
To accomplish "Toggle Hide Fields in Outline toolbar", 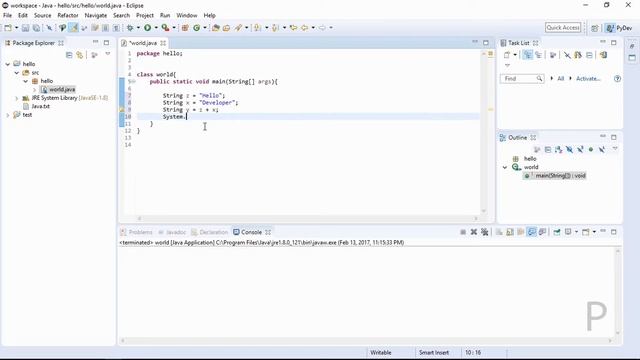I will pos(569,150).
